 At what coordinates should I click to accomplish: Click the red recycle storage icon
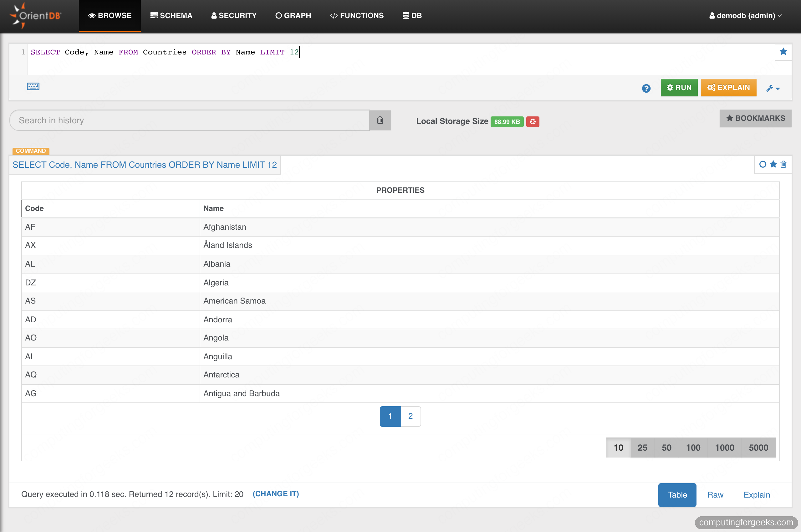[533, 121]
